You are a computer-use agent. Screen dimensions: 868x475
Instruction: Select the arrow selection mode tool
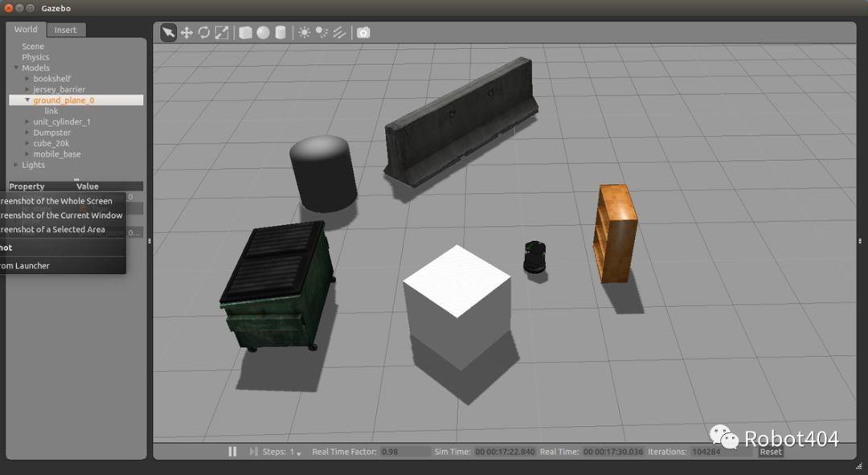click(x=168, y=33)
